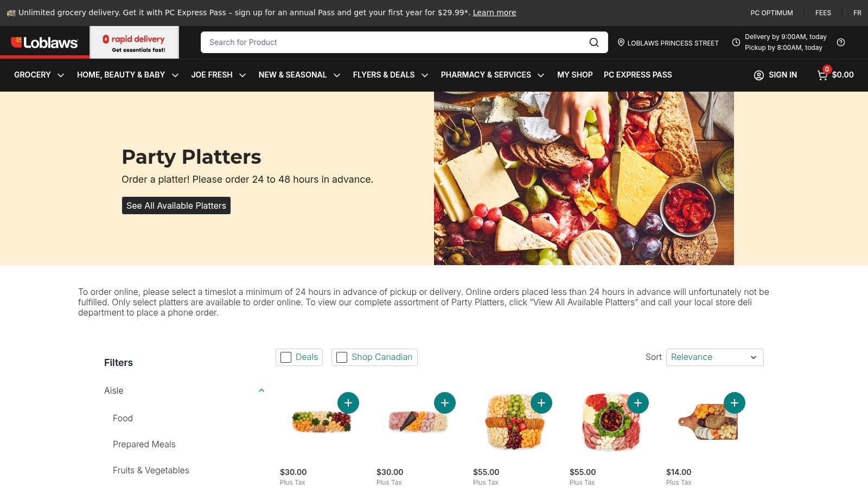Check the Shop Canadian filter

tap(342, 357)
